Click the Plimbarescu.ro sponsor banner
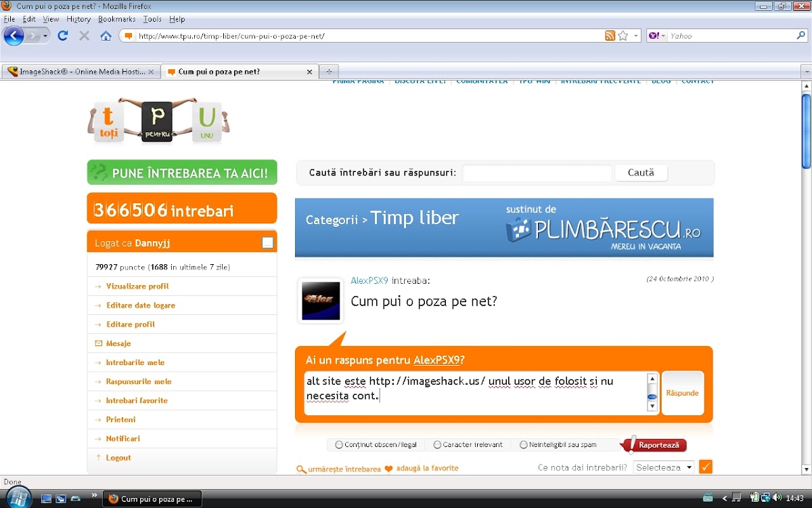The width and height of the screenshot is (812, 508). [603, 228]
